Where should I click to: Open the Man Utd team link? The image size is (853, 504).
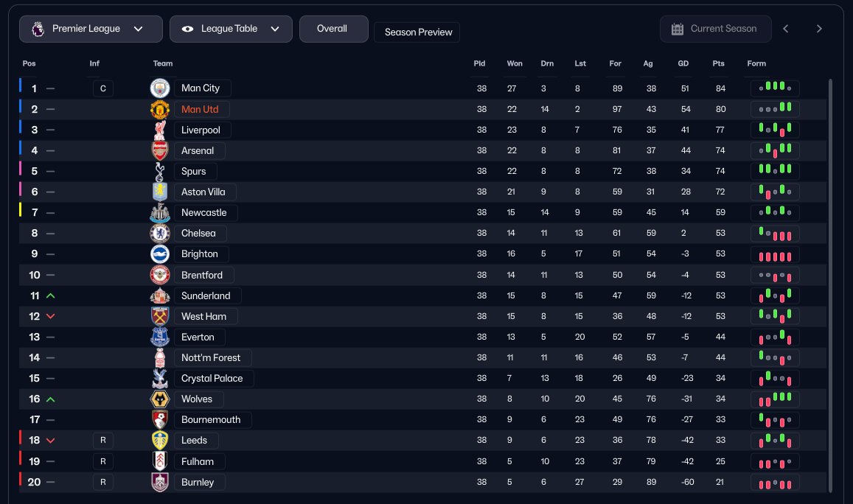tap(200, 109)
